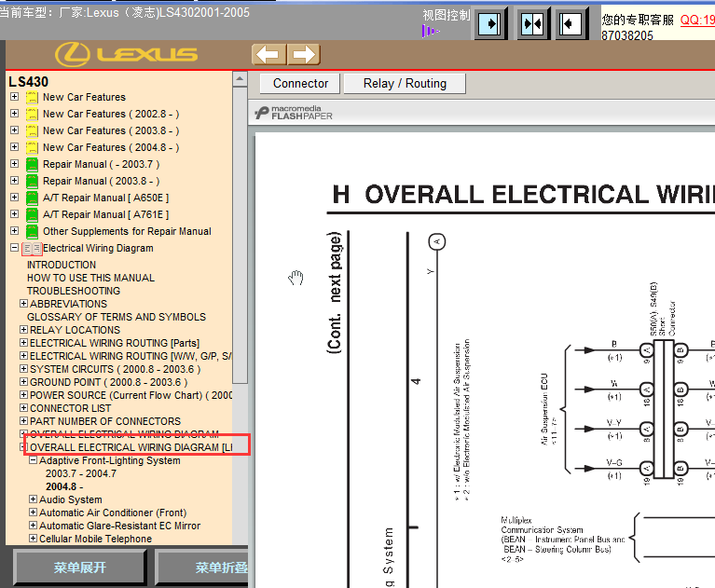Expand the RELAY LOCATIONS node

(x=23, y=329)
